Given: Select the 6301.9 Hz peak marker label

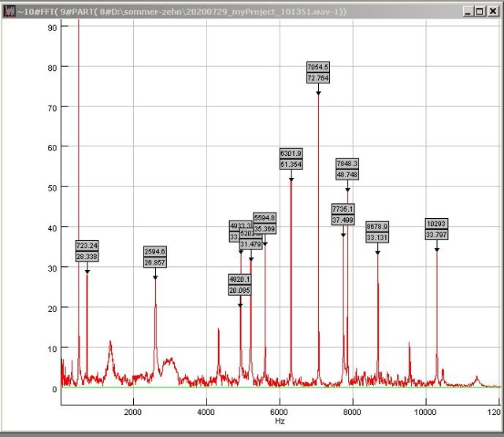Looking at the screenshot, I should point(291,159).
